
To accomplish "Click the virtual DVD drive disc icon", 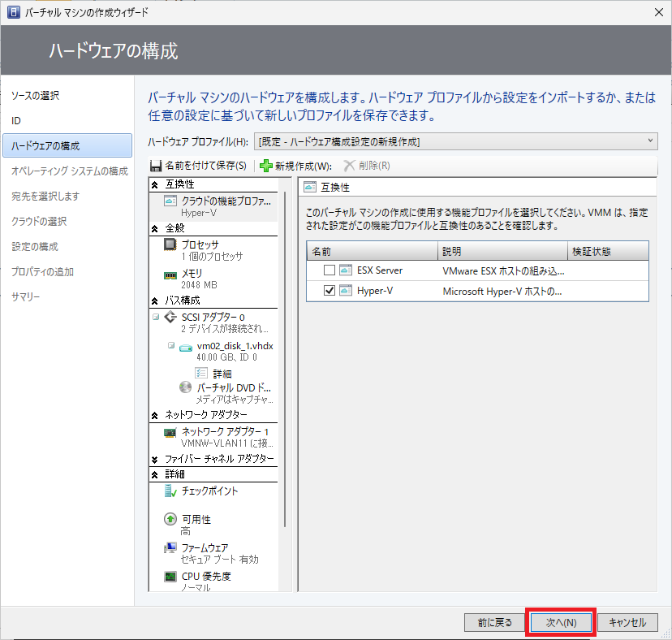I will click(186, 387).
